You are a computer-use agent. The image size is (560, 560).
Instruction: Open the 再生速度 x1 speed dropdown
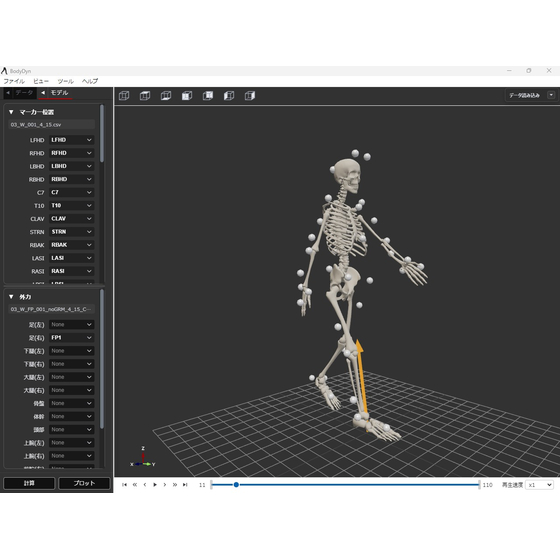pos(539,485)
